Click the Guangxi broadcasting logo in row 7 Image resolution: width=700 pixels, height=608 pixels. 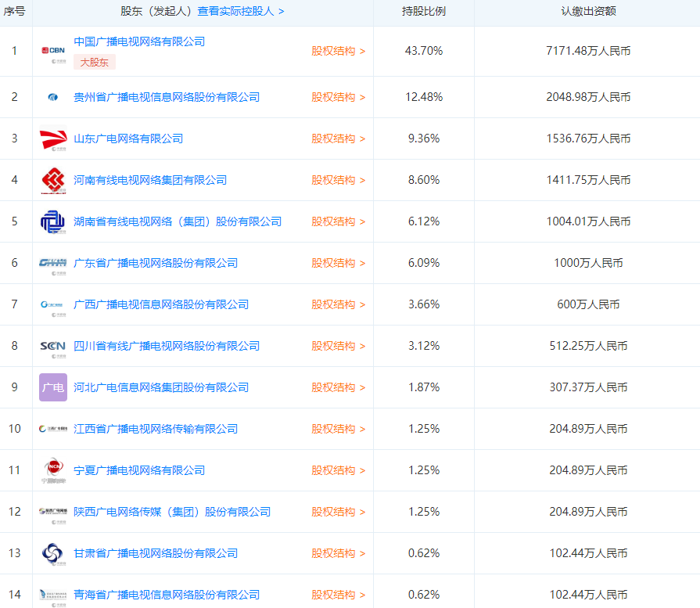pos(53,304)
